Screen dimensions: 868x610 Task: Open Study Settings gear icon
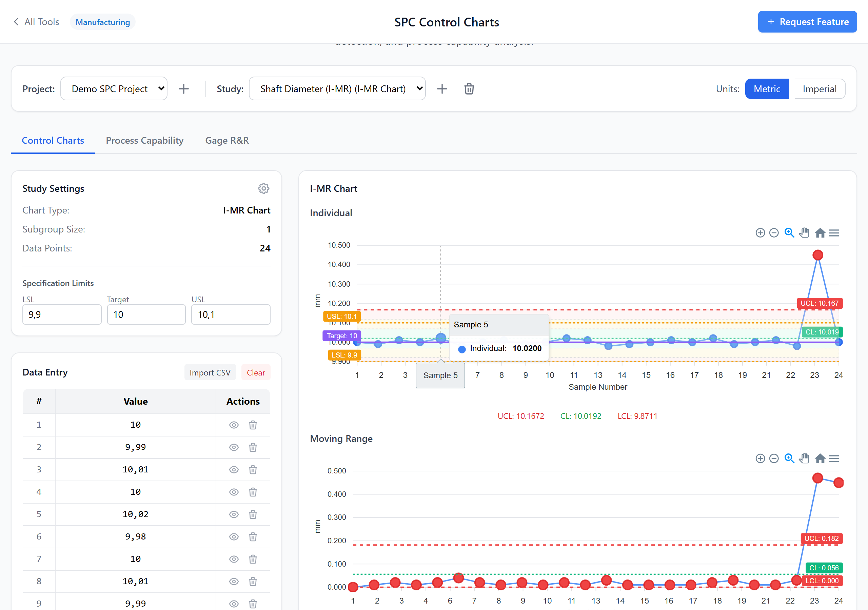(x=263, y=188)
